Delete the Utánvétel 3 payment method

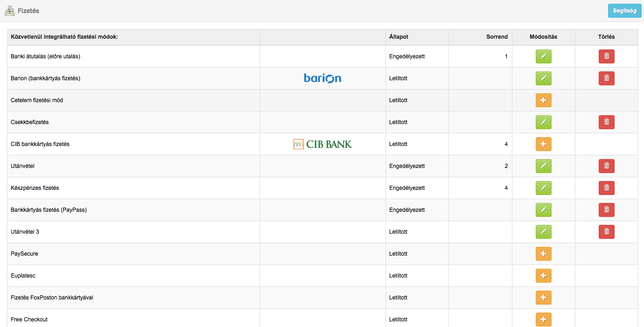point(606,232)
